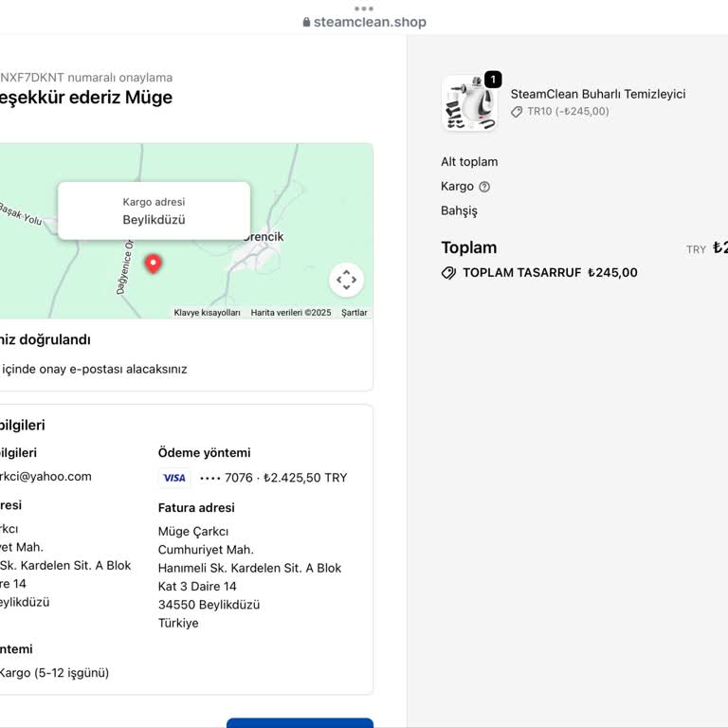The width and height of the screenshot is (728, 728).
Task: Select the SteamClean Buharlı Temizleyici title
Action: coord(598,94)
